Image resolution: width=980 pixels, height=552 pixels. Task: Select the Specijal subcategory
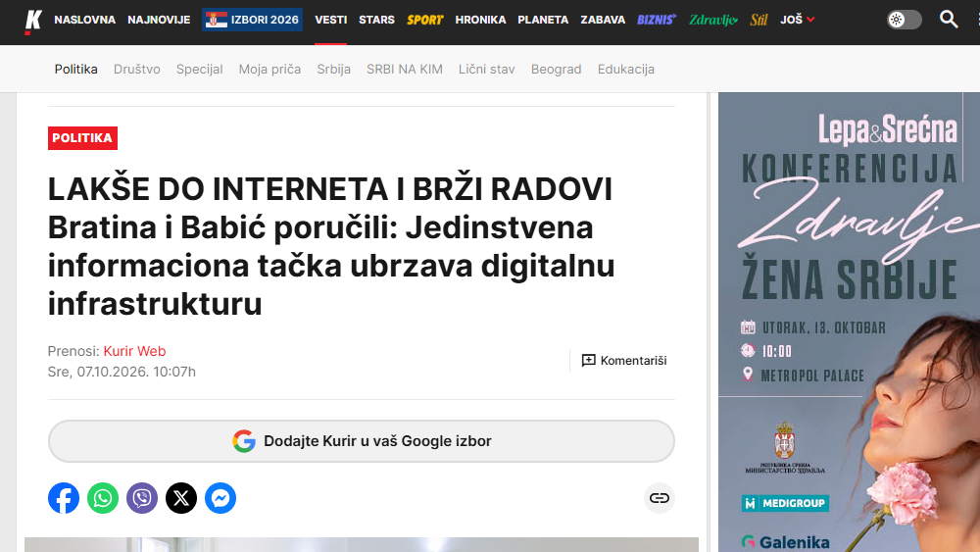199,69
